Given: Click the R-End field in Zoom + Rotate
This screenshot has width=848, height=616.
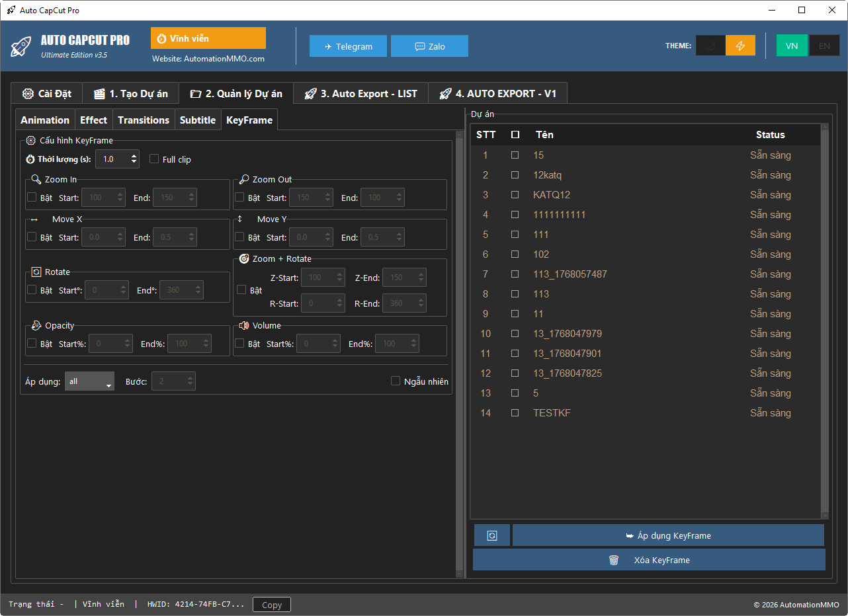Looking at the screenshot, I should tap(404, 303).
